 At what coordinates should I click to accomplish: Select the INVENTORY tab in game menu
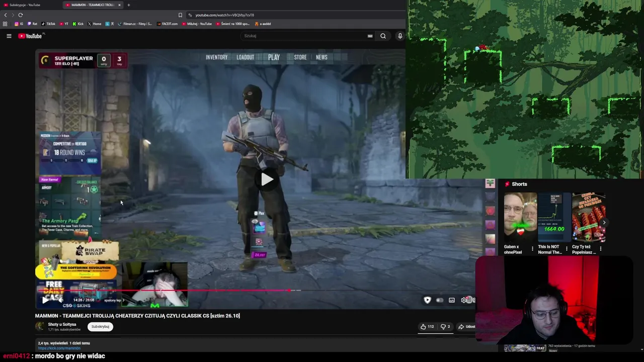216,57
